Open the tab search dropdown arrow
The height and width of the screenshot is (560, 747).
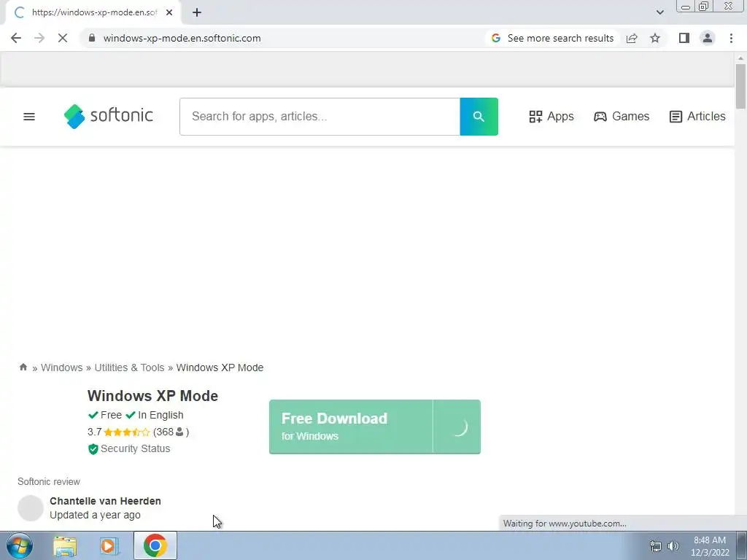point(659,12)
